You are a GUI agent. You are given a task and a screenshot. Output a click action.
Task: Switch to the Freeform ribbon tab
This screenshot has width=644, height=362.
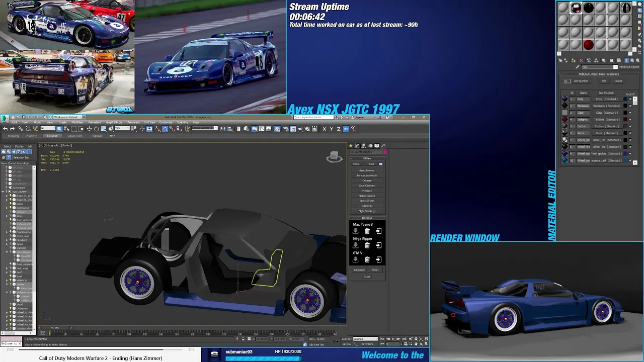point(32,136)
